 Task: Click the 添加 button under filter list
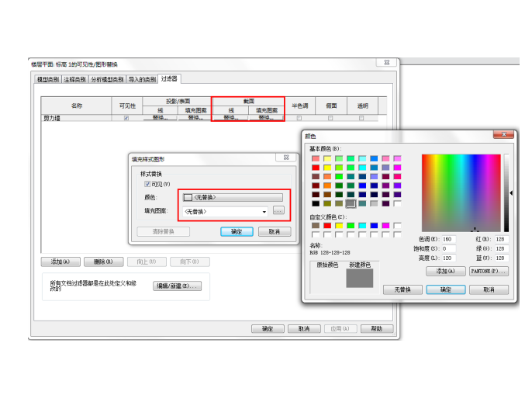click(x=60, y=262)
